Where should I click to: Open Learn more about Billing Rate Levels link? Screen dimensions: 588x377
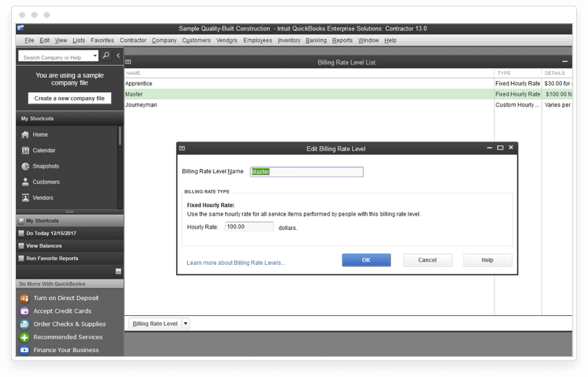236,263
